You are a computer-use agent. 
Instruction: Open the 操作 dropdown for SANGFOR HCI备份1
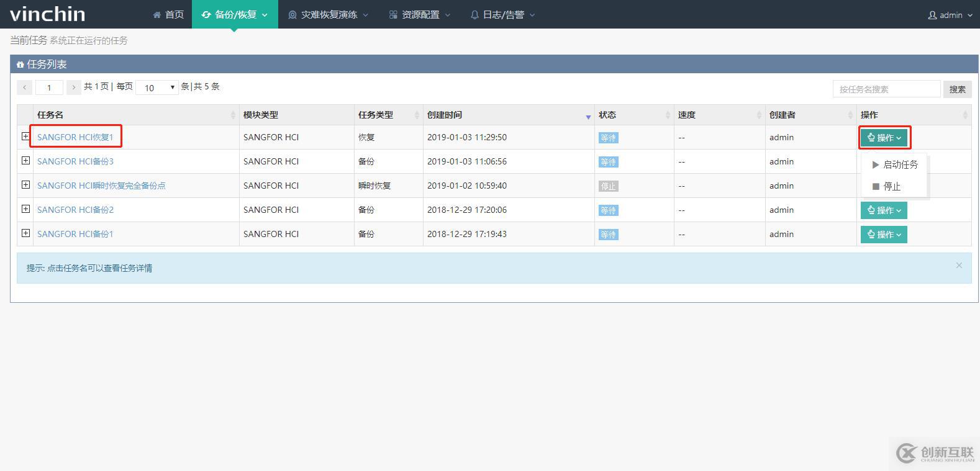tap(884, 235)
